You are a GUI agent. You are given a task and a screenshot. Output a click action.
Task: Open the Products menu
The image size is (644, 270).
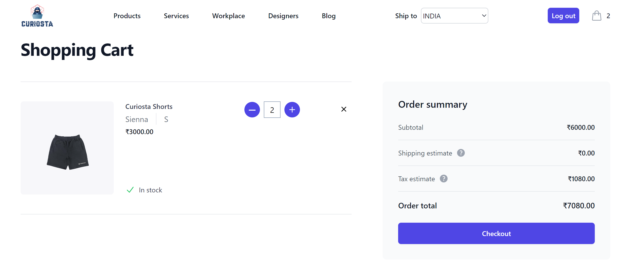(127, 16)
